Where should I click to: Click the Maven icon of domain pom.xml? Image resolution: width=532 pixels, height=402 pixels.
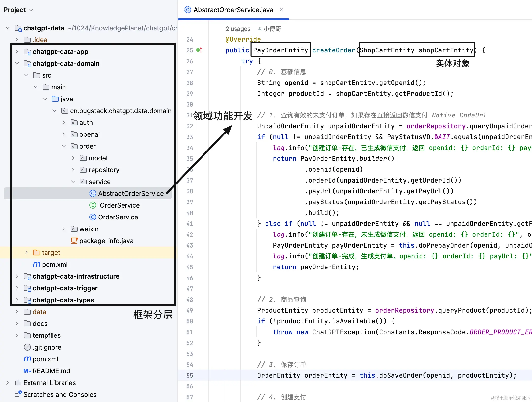pos(37,264)
